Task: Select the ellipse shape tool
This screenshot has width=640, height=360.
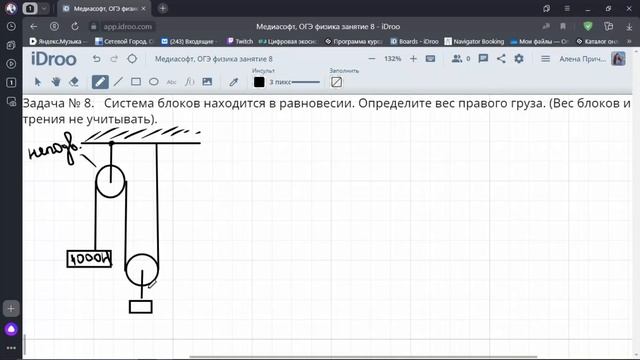Action: pos(153,82)
